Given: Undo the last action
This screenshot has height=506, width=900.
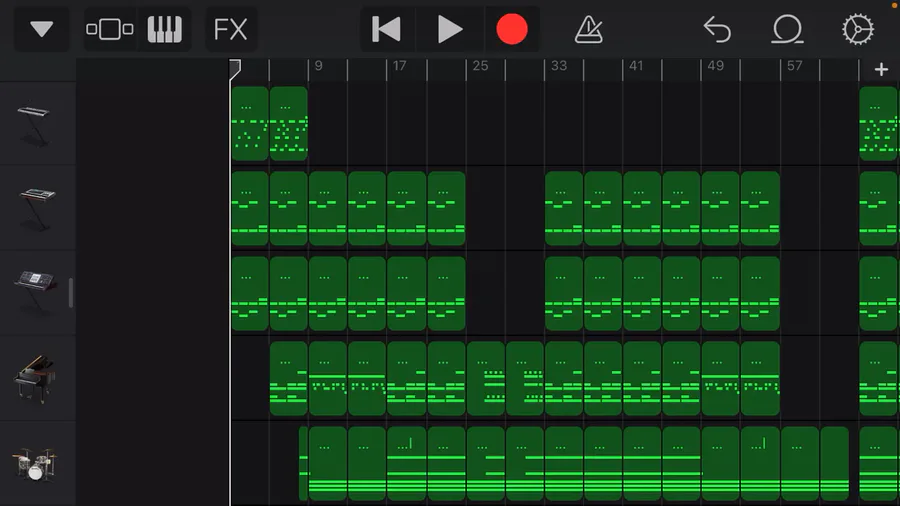Looking at the screenshot, I should pos(717,29).
